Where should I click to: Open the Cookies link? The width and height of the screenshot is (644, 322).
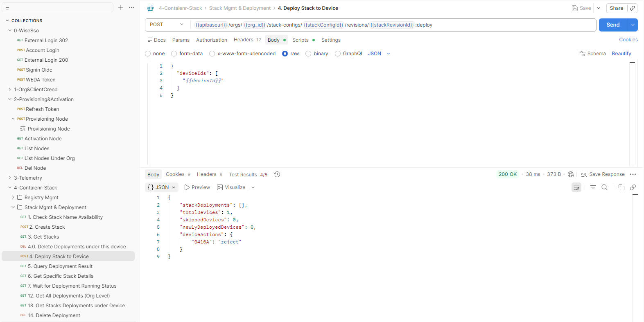pyautogui.click(x=628, y=40)
